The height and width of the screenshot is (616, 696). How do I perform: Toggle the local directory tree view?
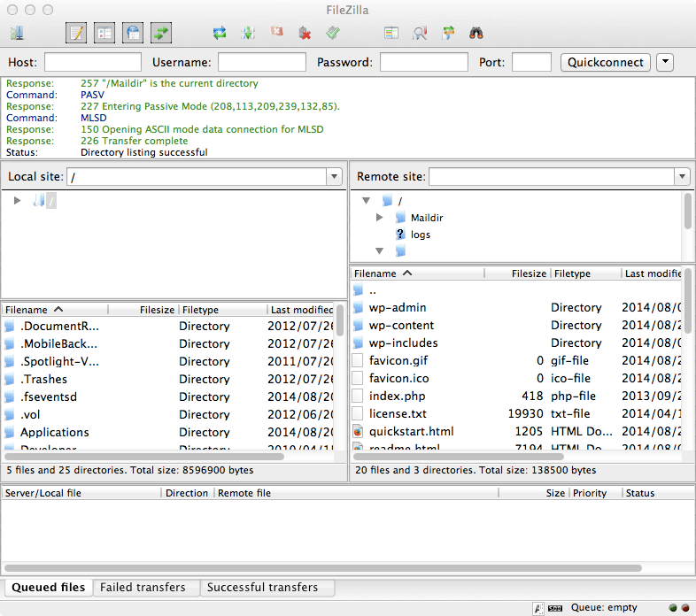click(x=104, y=33)
